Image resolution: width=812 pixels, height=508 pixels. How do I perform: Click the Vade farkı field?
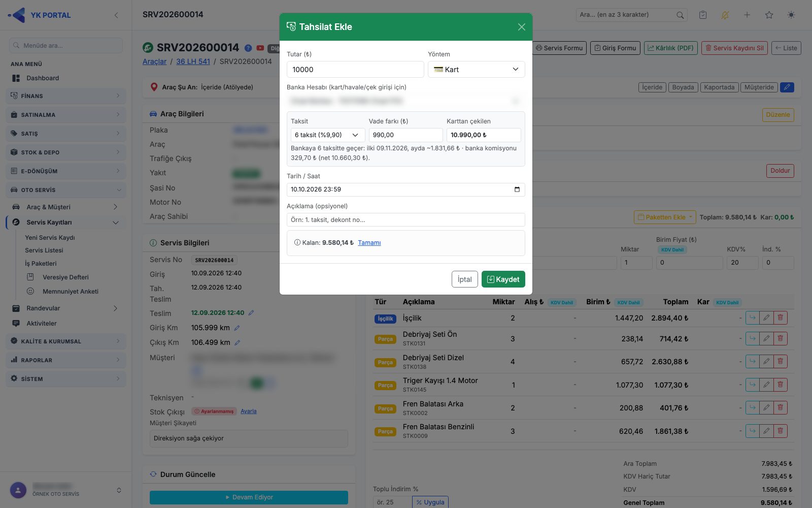[405, 135]
